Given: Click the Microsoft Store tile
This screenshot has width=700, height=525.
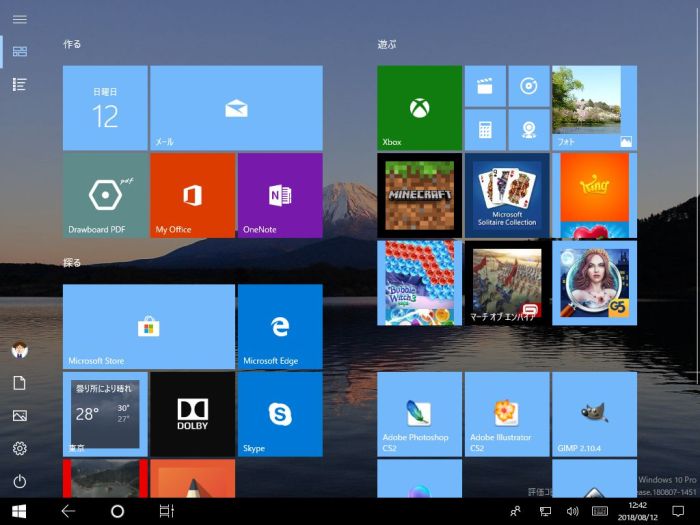Looking at the screenshot, I should point(149,327).
